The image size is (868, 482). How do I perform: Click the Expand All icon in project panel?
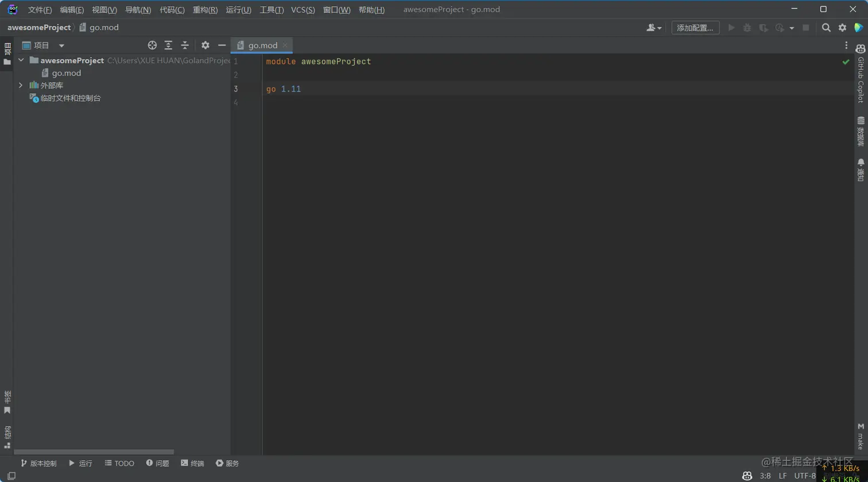pyautogui.click(x=168, y=45)
